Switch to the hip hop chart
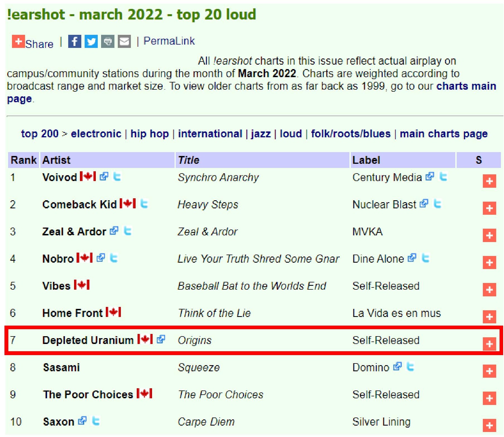 (150, 134)
